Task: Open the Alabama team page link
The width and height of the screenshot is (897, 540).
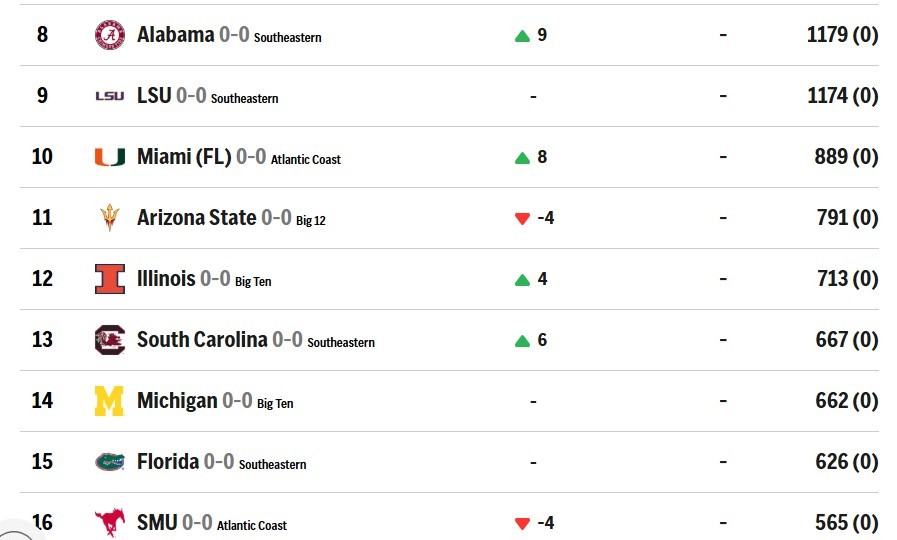Action: tap(175, 35)
